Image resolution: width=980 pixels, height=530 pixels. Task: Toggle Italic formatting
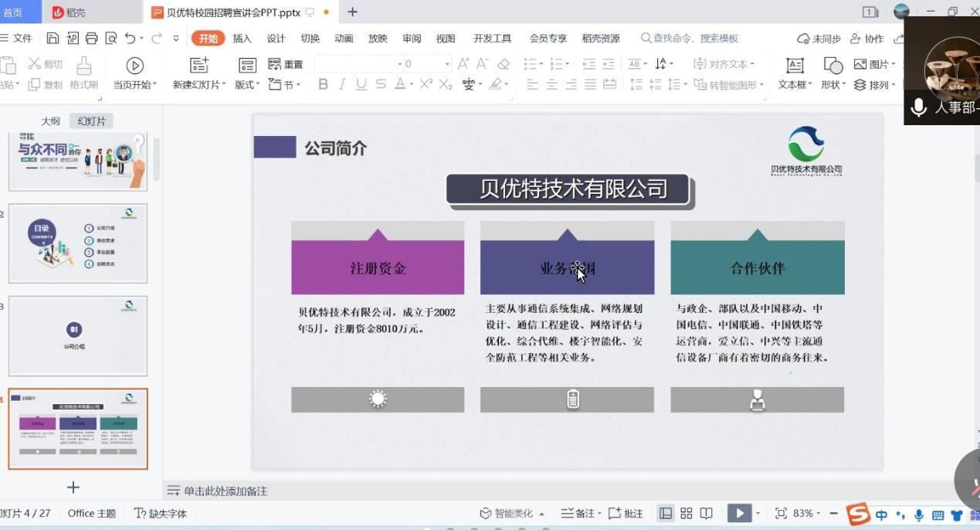(342, 84)
